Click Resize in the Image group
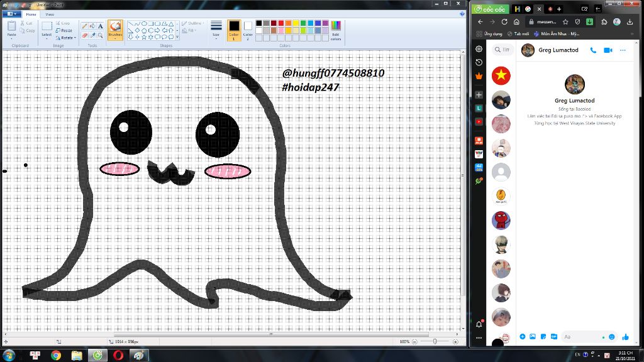The width and height of the screenshot is (644, 362). pos(64,30)
